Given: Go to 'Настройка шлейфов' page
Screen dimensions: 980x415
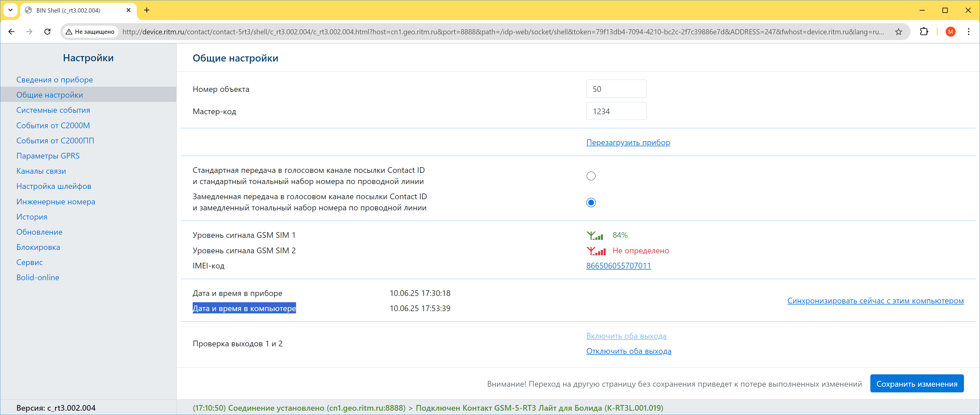Looking at the screenshot, I should click(x=54, y=186).
